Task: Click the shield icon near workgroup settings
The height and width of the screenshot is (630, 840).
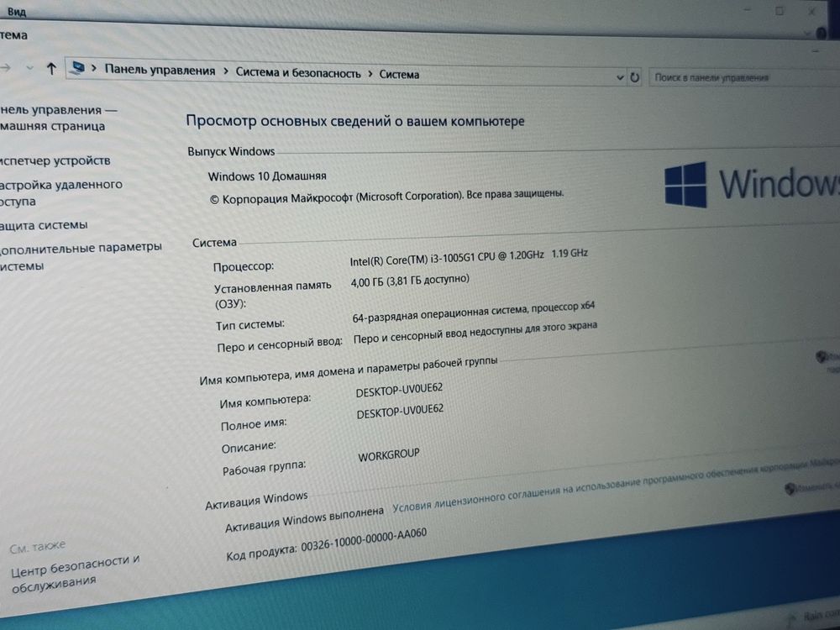Action: point(821,357)
